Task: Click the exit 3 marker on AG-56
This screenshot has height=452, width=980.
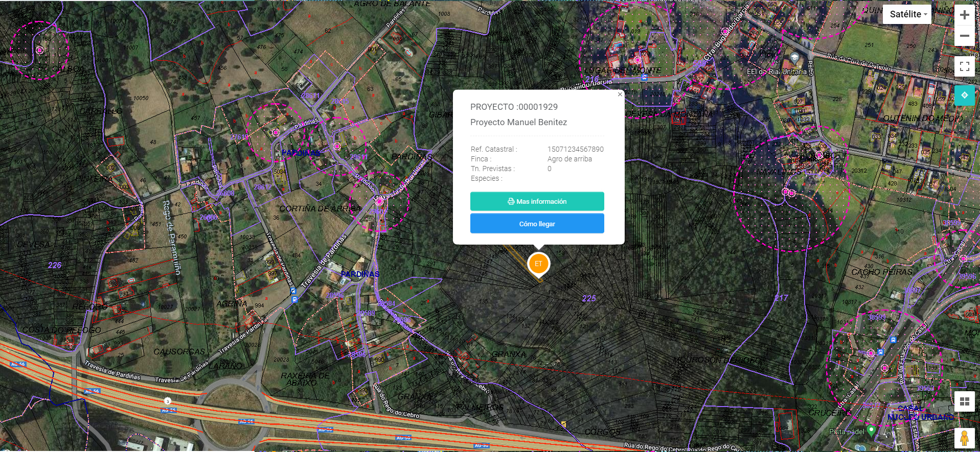Action: click(x=167, y=401)
